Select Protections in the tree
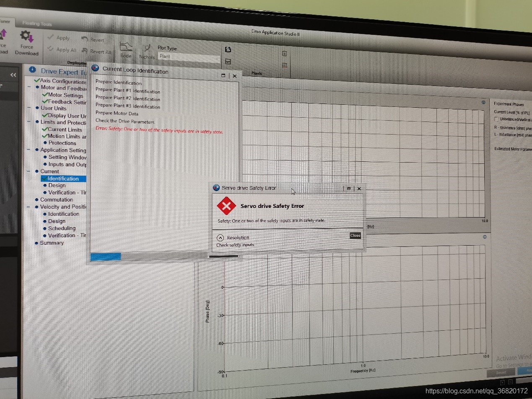This screenshot has height=399, width=532. pos(62,143)
